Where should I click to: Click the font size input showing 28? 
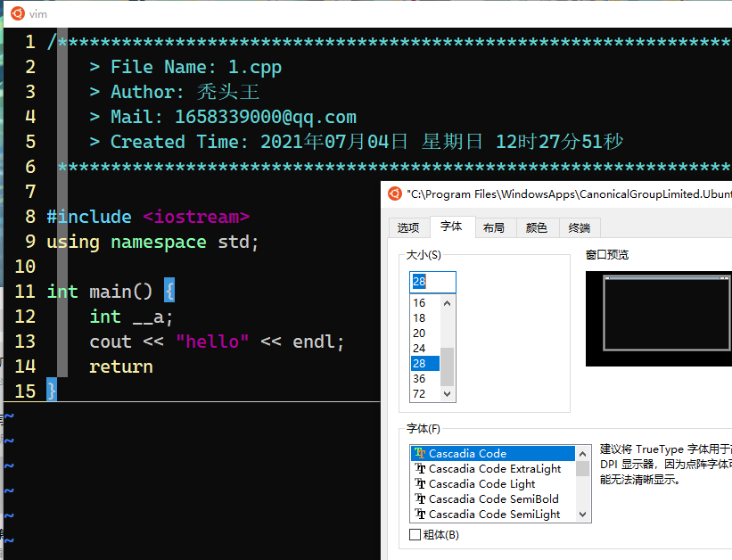[x=432, y=282]
